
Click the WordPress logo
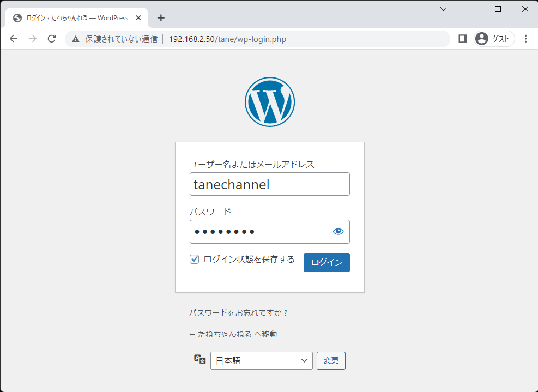point(270,102)
